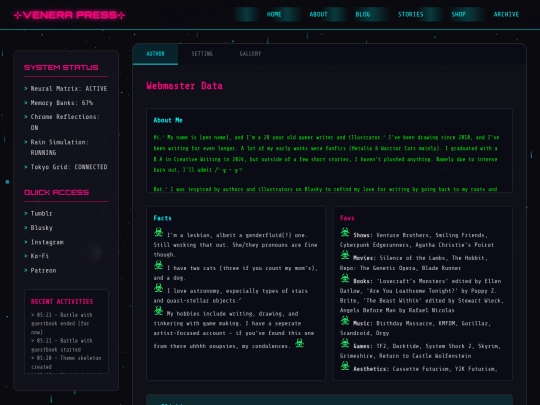Screen dimensions: 540x405
Task: Go to the BLOG page
Action: click(363, 14)
